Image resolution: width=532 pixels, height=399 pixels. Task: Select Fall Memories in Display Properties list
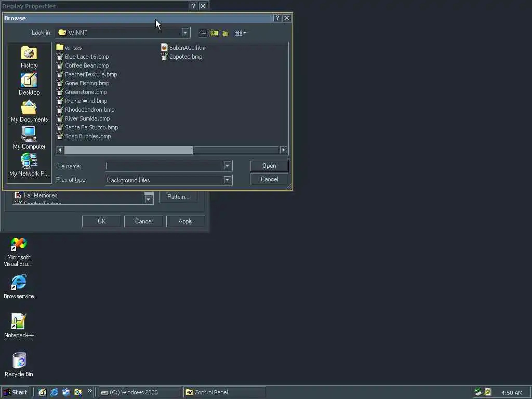tap(36, 195)
